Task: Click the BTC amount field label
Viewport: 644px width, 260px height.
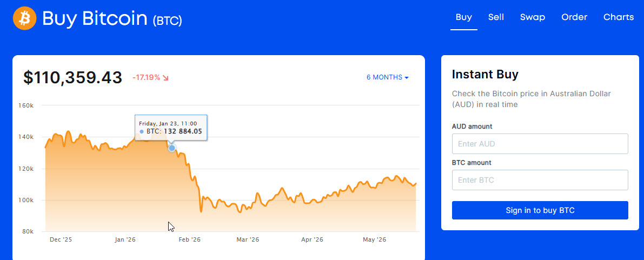Action: pyautogui.click(x=472, y=163)
